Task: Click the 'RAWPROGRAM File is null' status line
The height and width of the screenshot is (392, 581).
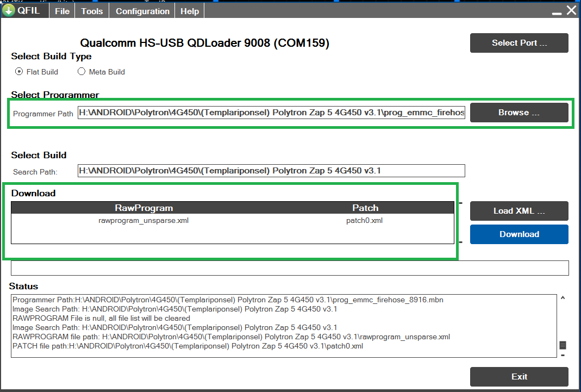Action: (x=101, y=318)
